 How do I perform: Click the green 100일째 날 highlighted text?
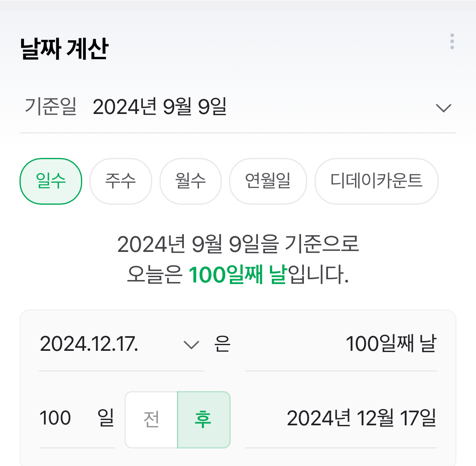pyautogui.click(x=238, y=275)
